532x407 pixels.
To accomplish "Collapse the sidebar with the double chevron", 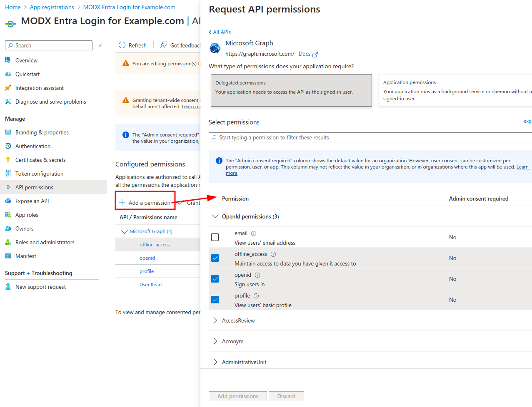I will tap(100, 46).
